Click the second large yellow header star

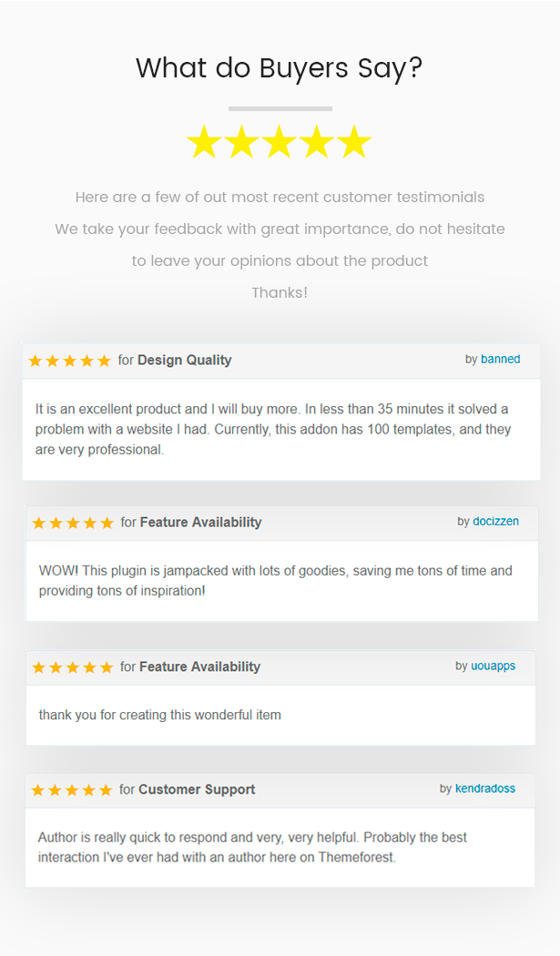coord(241,143)
